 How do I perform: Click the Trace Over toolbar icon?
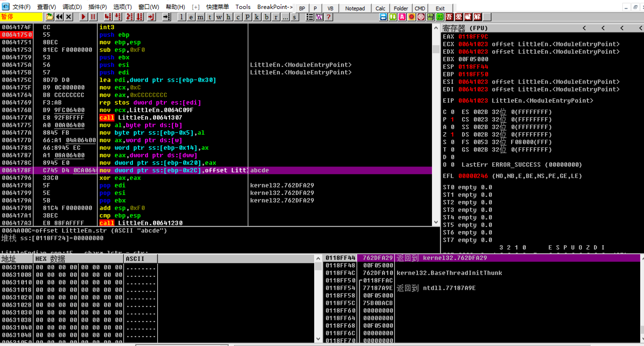pyautogui.click(x=139, y=17)
